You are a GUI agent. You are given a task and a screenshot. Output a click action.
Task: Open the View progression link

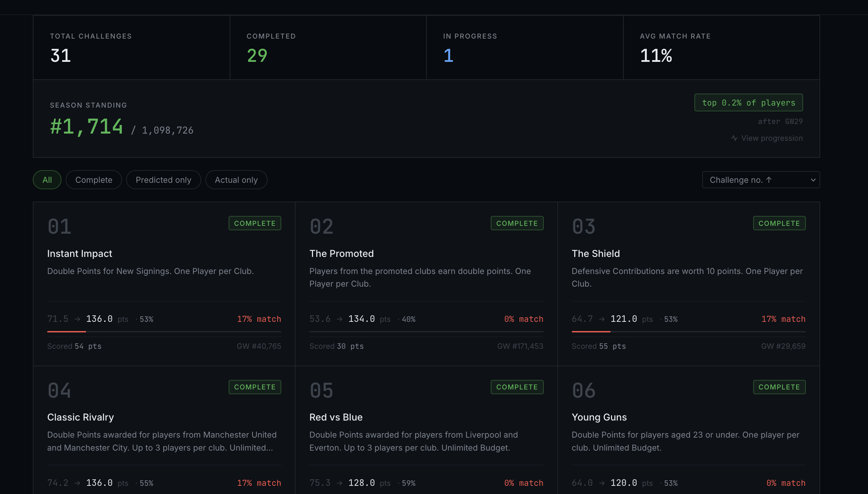(x=767, y=138)
